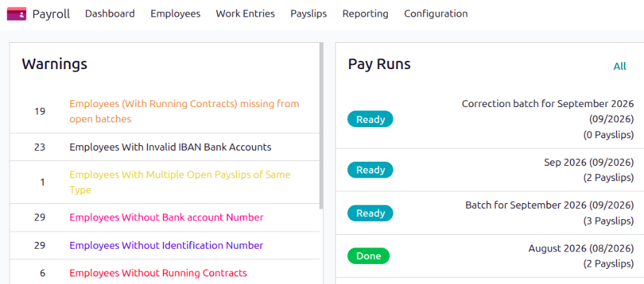Image resolution: width=644 pixels, height=284 pixels.
Task: Open employees missing from open batches warning
Action: coord(184,111)
